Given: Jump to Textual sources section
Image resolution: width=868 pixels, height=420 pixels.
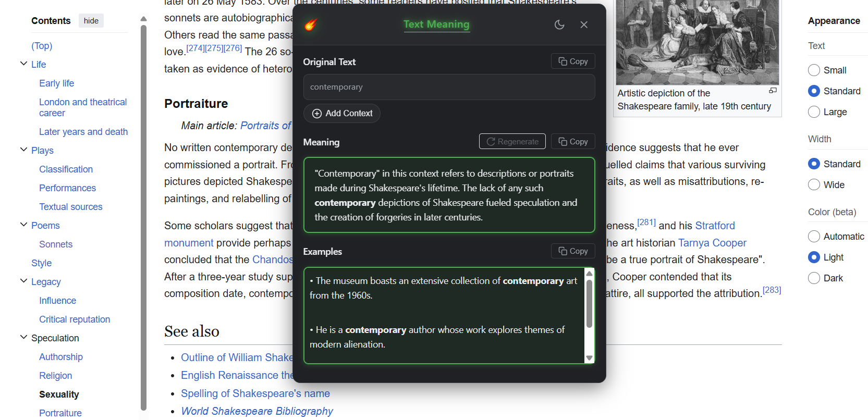Looking at the screenshot, I should point(70,207).
